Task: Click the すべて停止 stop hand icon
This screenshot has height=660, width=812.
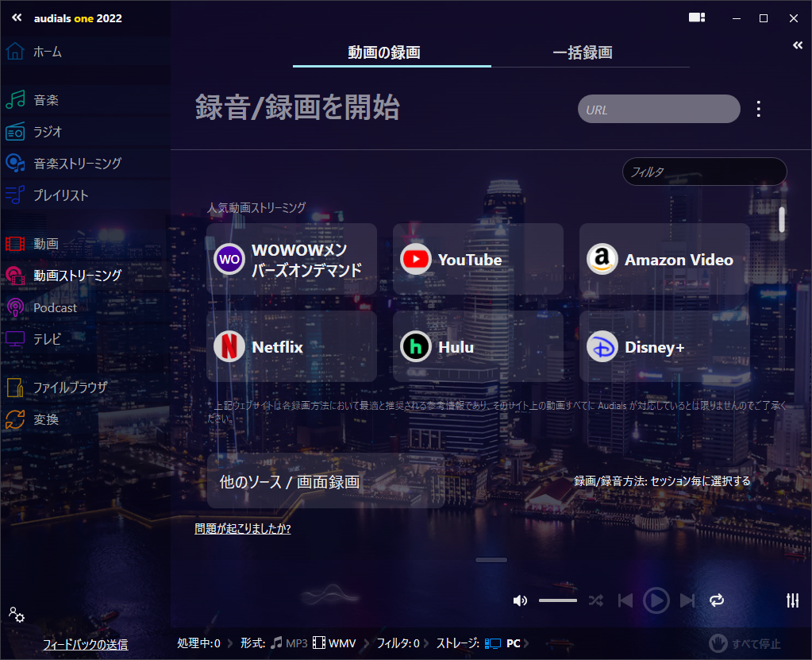Action: pyautogui.click(x=718, y=643)
